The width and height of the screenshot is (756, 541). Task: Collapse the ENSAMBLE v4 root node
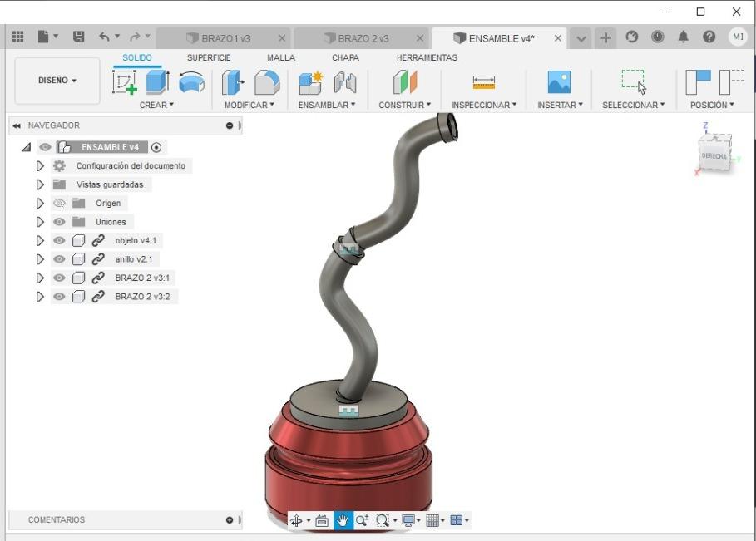coord(27,147)
